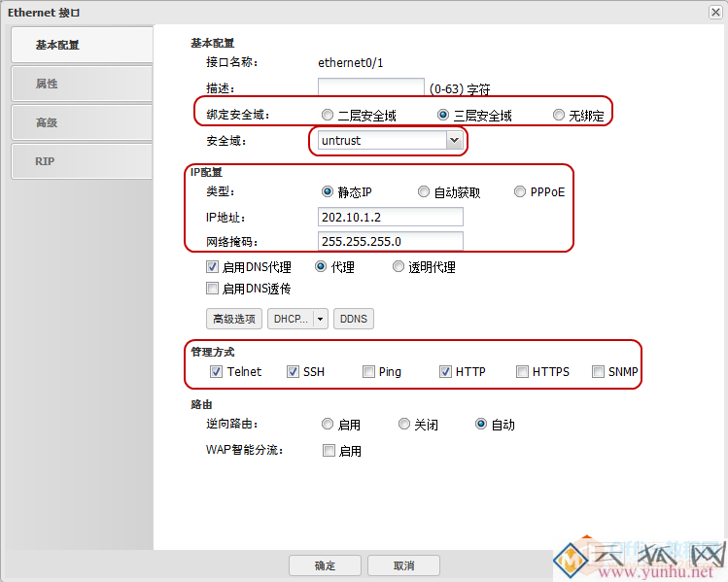Confirm with the 确定 button
Image resolution: width=728 pixels, height=582 pixels.
(x=325, y=565)
